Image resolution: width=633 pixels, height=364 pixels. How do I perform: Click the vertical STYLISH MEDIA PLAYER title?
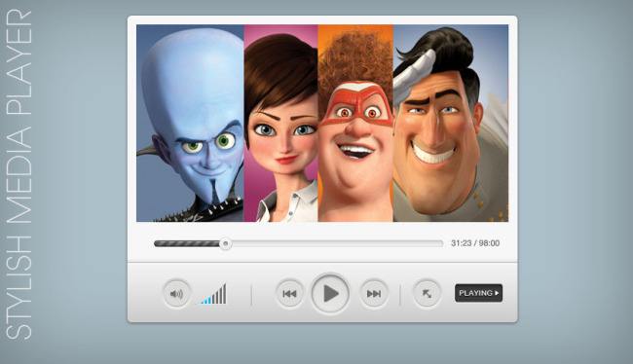(19, 174)
